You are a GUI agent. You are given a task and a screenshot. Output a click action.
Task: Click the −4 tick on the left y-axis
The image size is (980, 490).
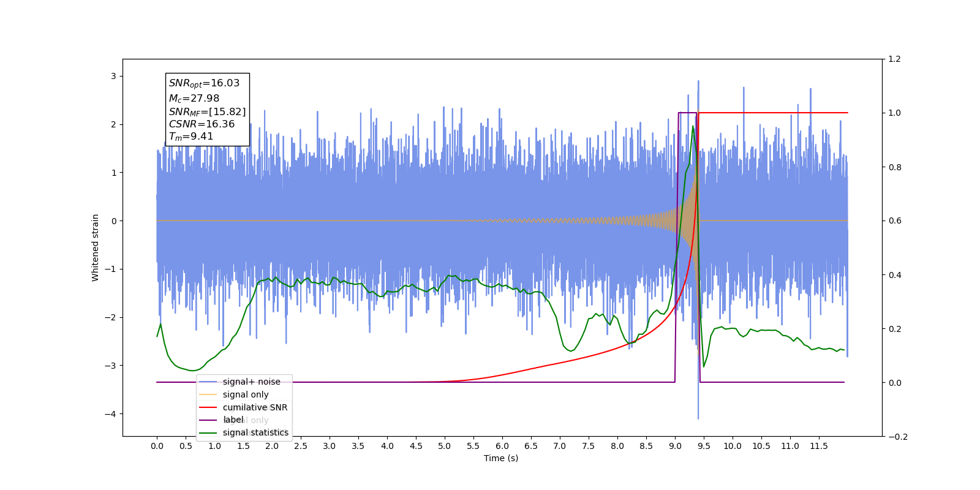(110, 414)
